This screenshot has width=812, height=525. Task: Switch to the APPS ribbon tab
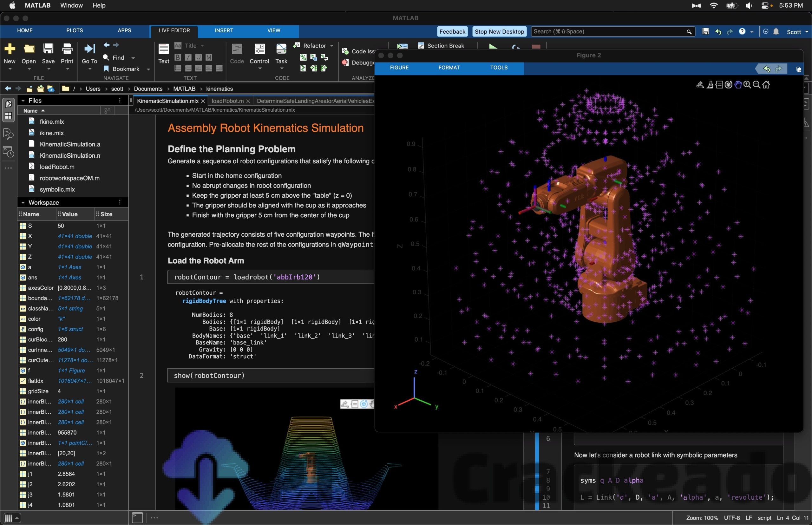pos(124,30)
